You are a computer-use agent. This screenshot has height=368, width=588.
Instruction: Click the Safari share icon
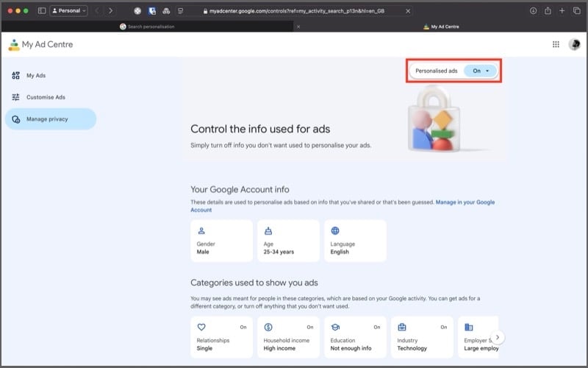(x=548, y=11)
